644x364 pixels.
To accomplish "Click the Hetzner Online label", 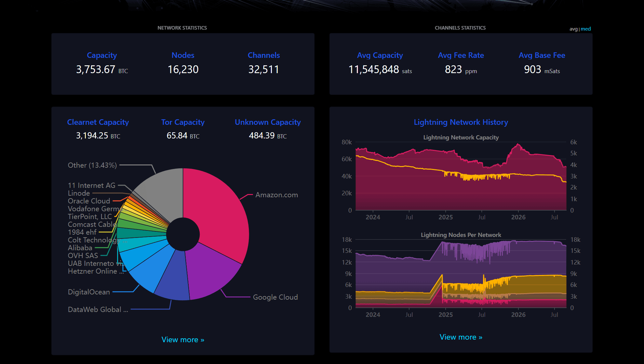I will [96, 271].
